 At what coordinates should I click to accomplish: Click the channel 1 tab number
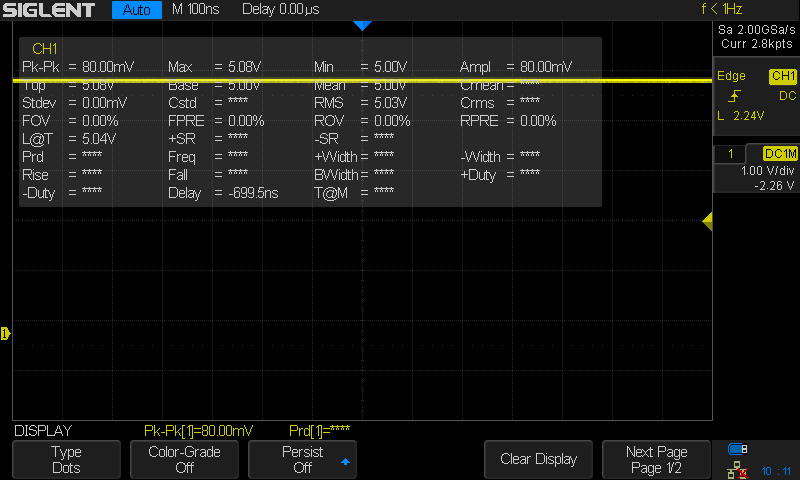[x=731, y=153]
